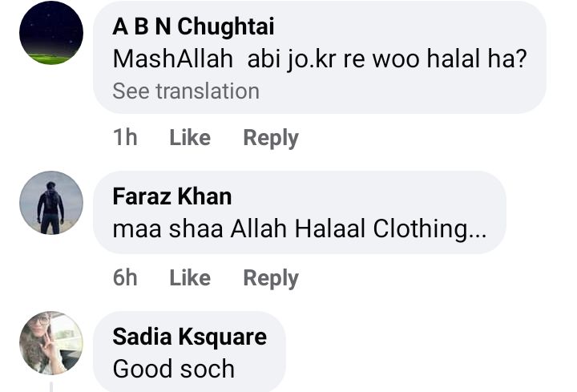Reply to A B N Chughtai's comment

tap(271, 138)
